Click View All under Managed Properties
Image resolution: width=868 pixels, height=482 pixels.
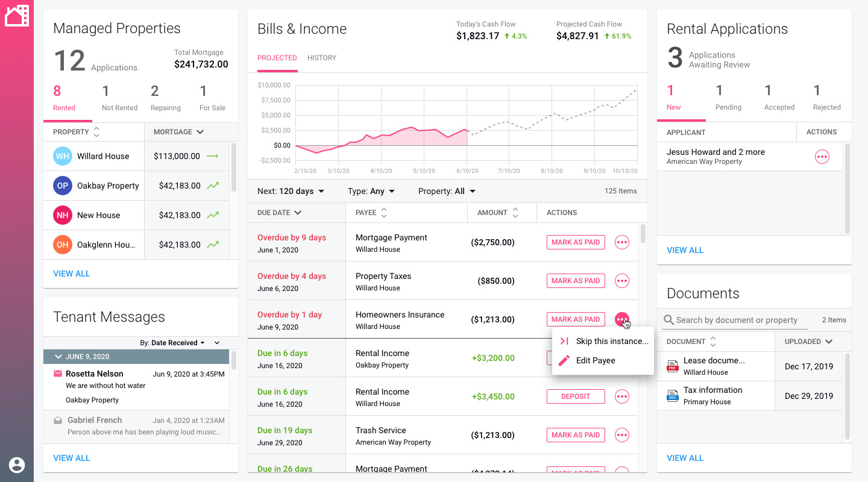[x=72, y=274]
